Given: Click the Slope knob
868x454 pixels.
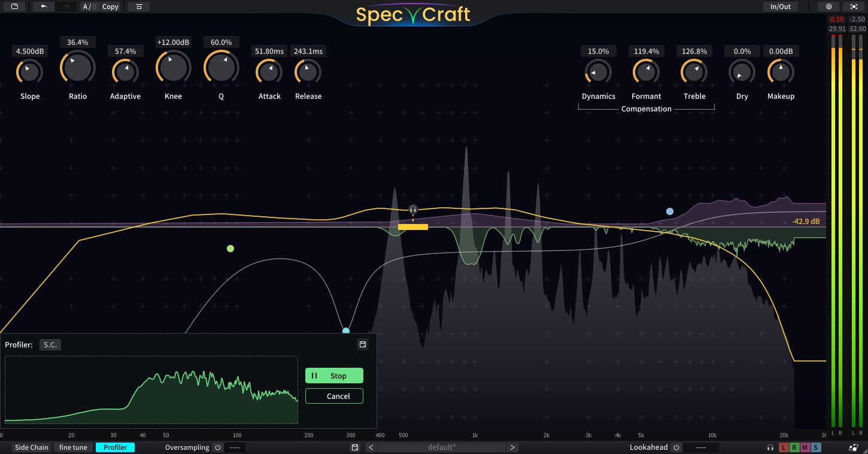Looking at the screenshot, I should pyautogui.click(x=30, y=72).
